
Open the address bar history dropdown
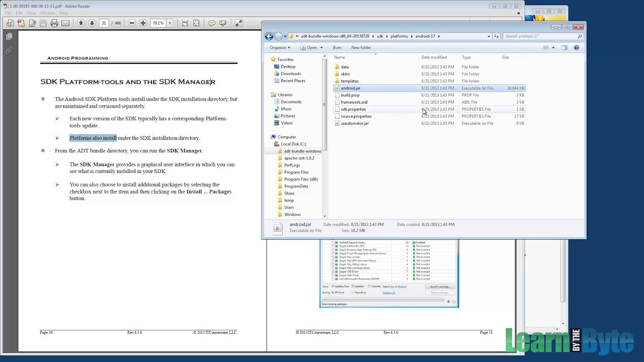[x=489, y=36]
